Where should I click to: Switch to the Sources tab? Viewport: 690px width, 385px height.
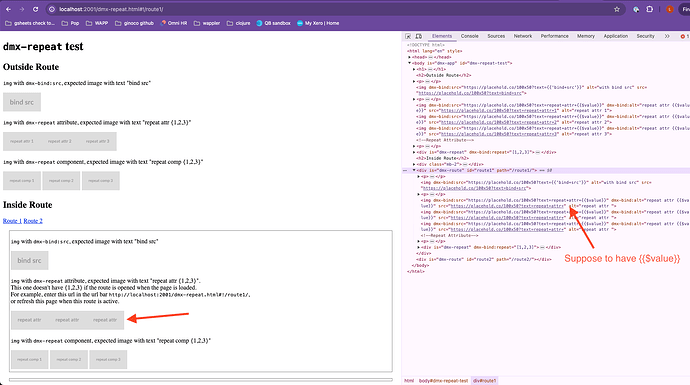coord(496,36)
